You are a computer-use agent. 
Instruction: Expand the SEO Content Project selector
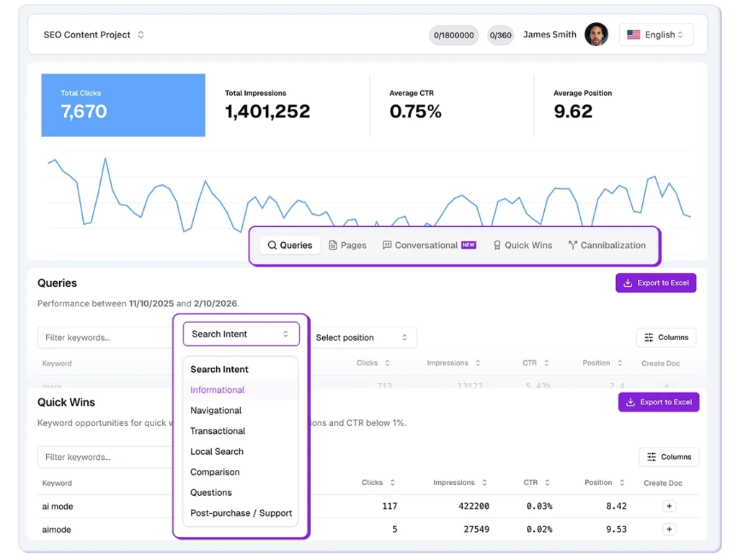(x=94, y=34)
